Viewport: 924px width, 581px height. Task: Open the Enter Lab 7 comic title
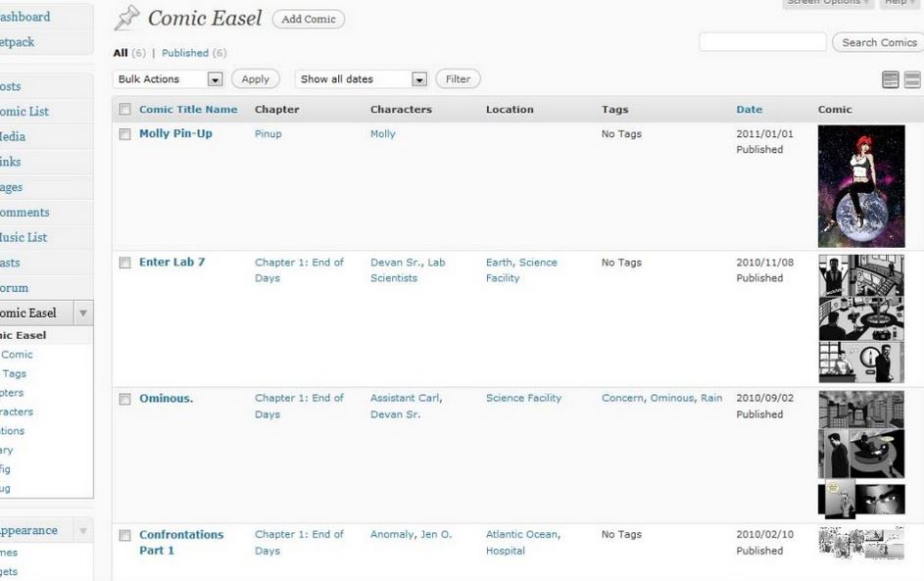tap(172, 263)
